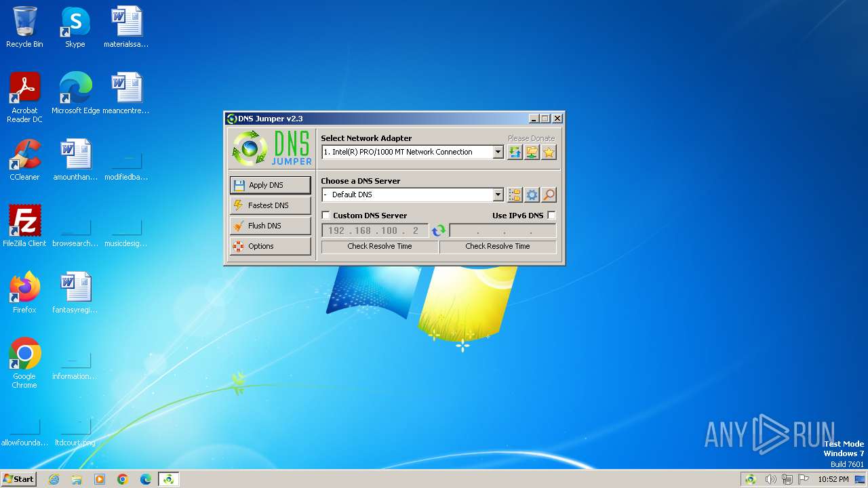Click the backup/restore DNS settings folder icon
This screenshot has width=868, height=488.
(532, 152)
